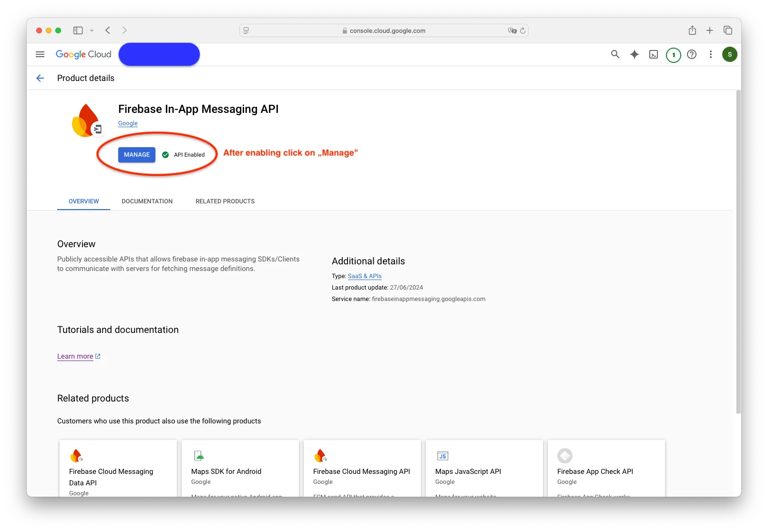Go forward with Safari forward arrow
This screenshot has height=532, width=768.
coord(124,30)
